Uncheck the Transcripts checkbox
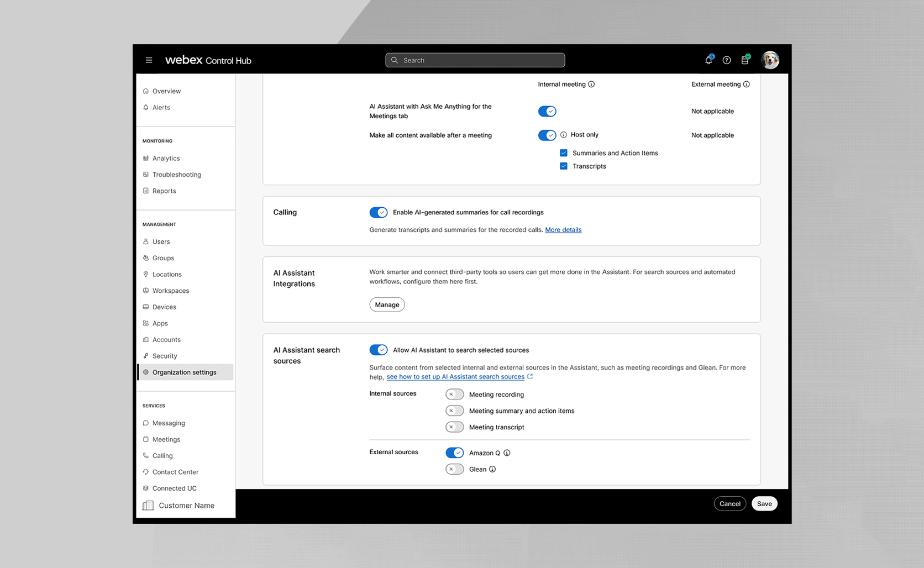Image resolution: width=924 pixels, height=568 pixels. click(x=564, y=166)
